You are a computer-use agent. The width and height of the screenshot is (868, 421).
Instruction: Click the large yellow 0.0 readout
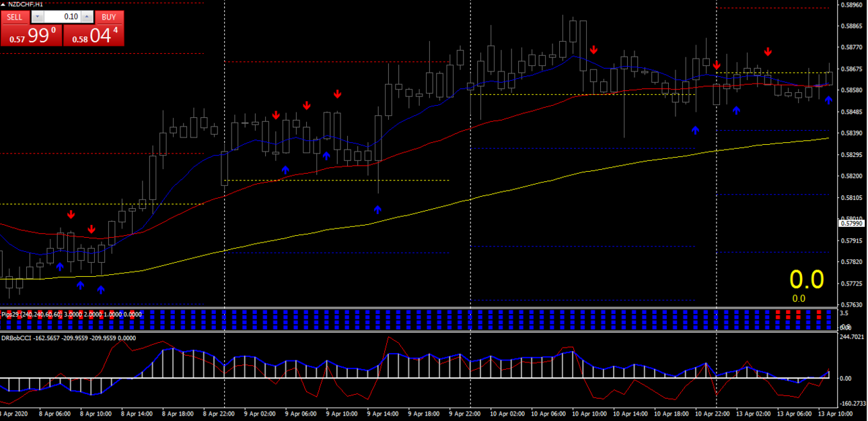pyautogui.click(x=807, y=279)
